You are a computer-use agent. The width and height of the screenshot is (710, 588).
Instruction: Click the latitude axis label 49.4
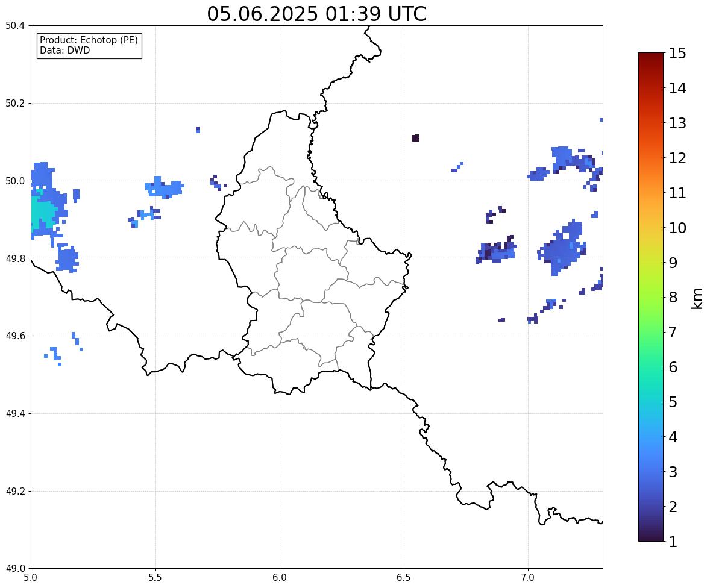(x=14, y=413)
